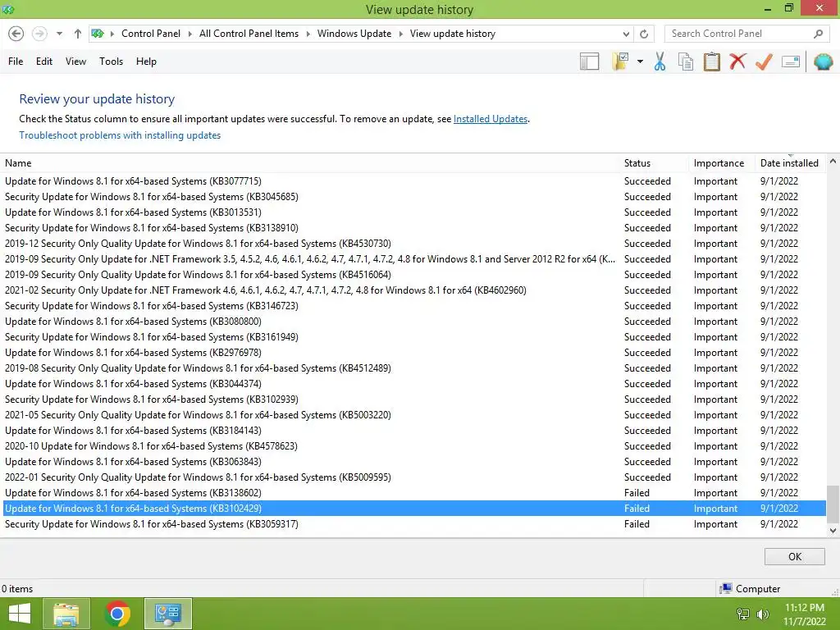Refresh the update history view
Image resolution: width=840 pixels, height=630 pixels.
(x=644, y=34)
